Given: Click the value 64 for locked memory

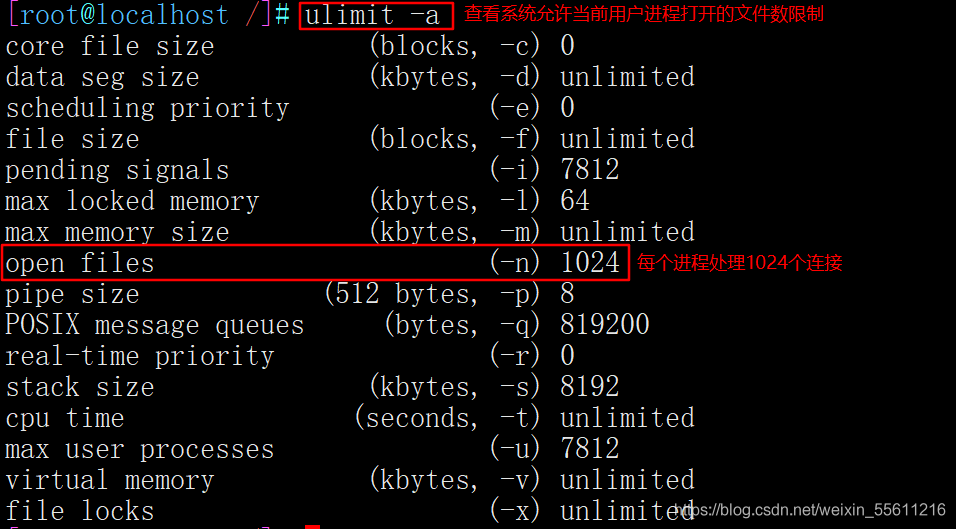Looking at the screenshot, I should click(x=575, y=201).
